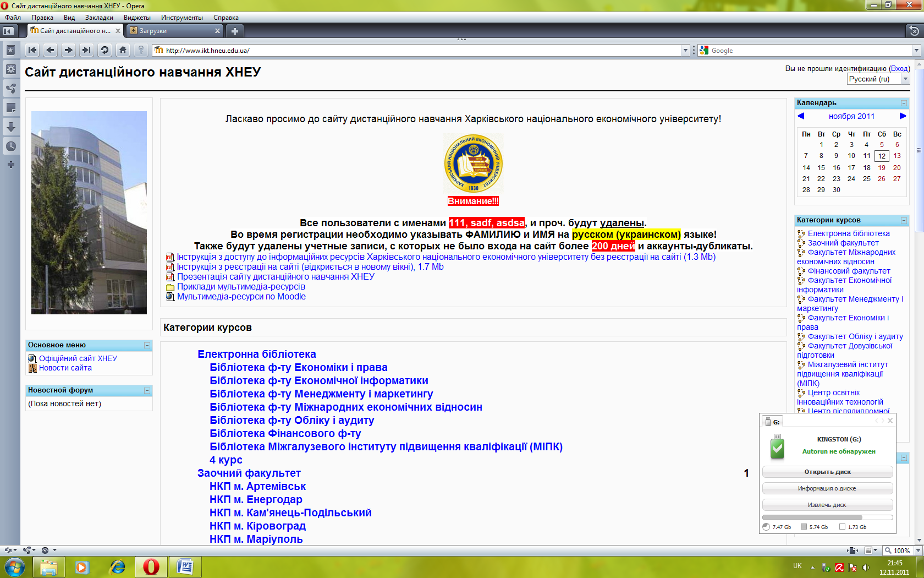Open the Виджеты menu
The height and width of the screenshot is (578, 924).
click(137, 18)
